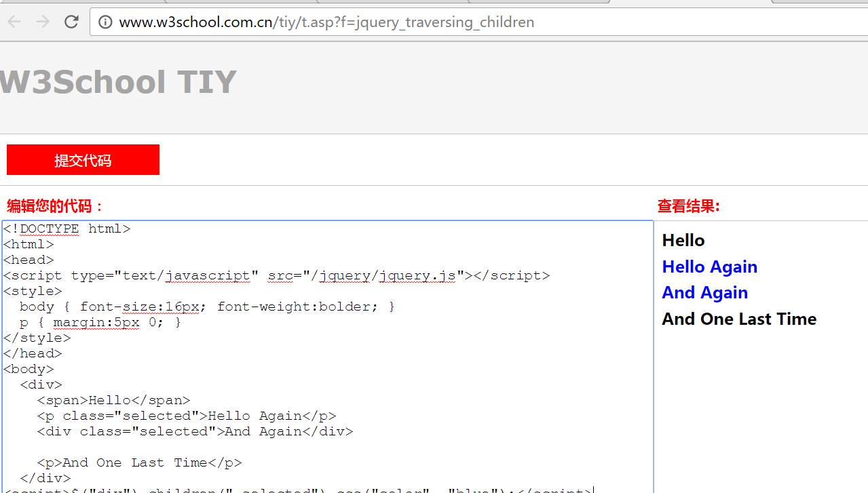Place cursor on p class selected Hello Again line
The width and height of the screenshot is (868, 493).
[187, 416]
